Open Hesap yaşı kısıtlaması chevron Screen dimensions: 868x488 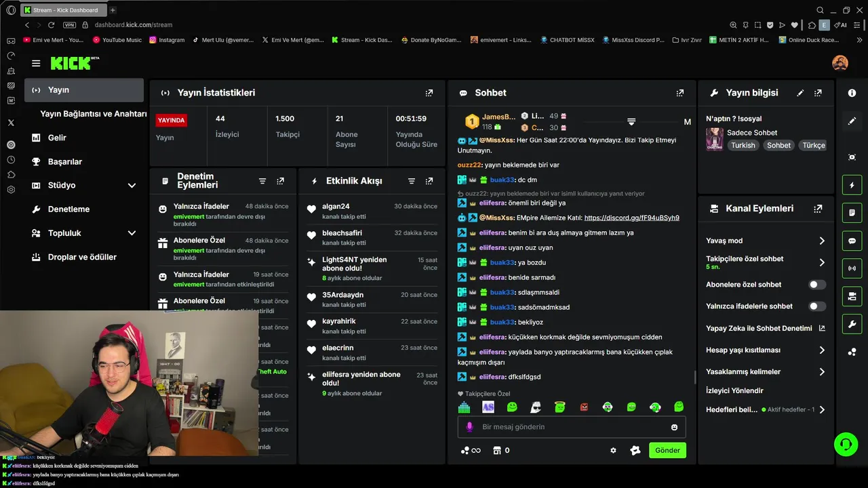(822, 350)
